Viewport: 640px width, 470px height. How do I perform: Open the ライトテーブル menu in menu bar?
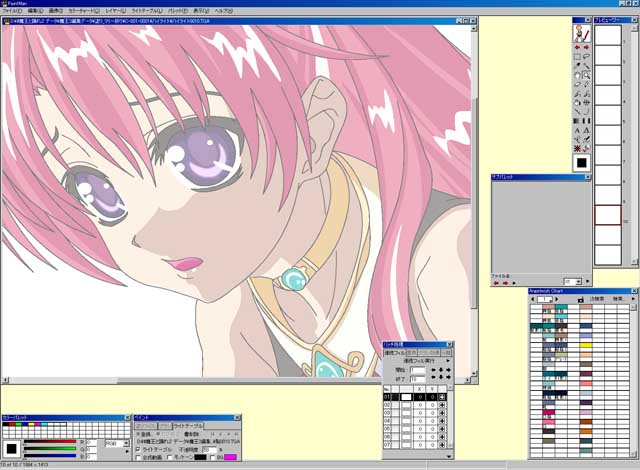(x=147, y=11)
